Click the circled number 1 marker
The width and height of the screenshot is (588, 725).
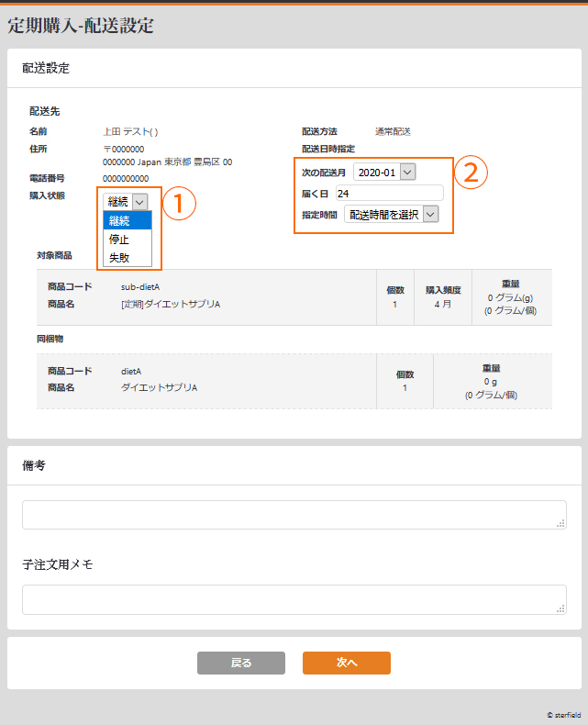coord(179,204)
